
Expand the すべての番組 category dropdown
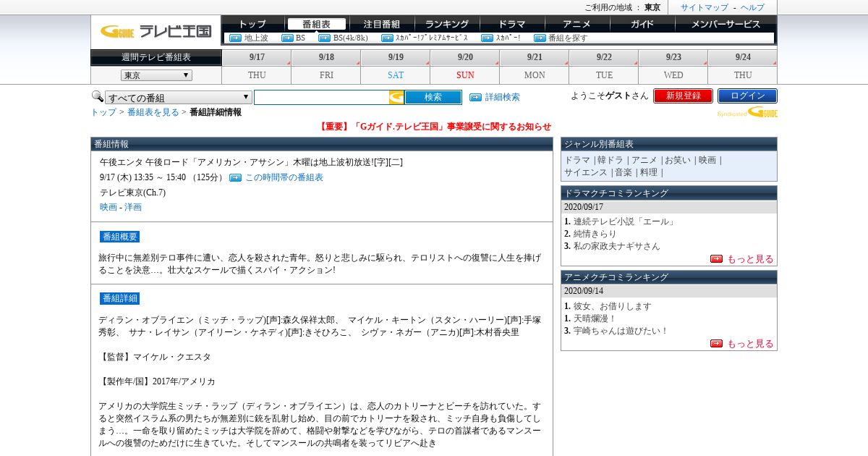click(x=179, y=98)
